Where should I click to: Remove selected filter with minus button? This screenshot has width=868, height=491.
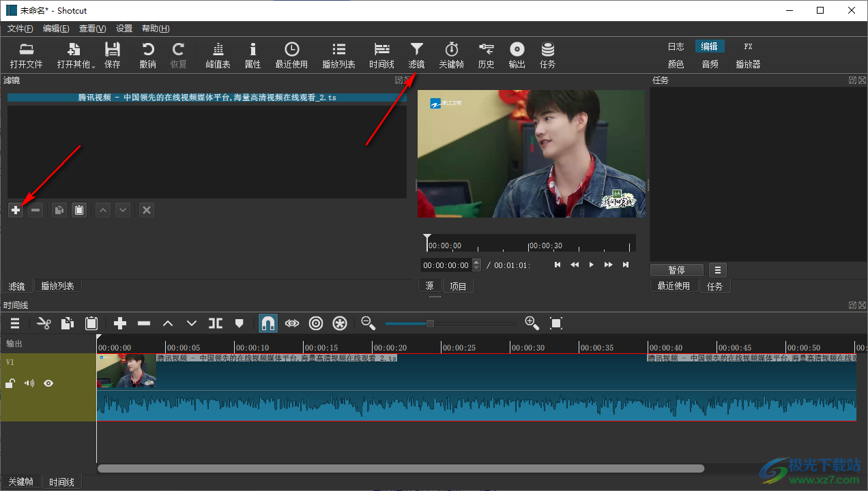point(35,210)
